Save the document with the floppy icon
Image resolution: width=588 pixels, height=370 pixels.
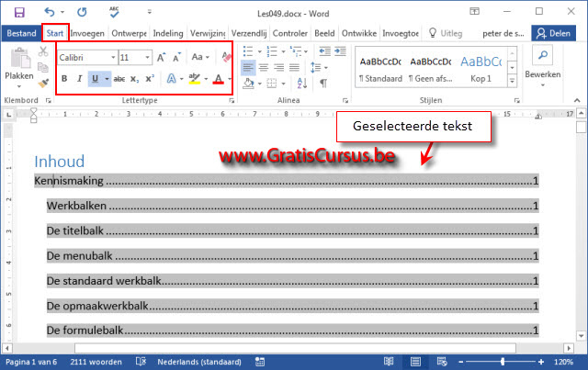19,13
